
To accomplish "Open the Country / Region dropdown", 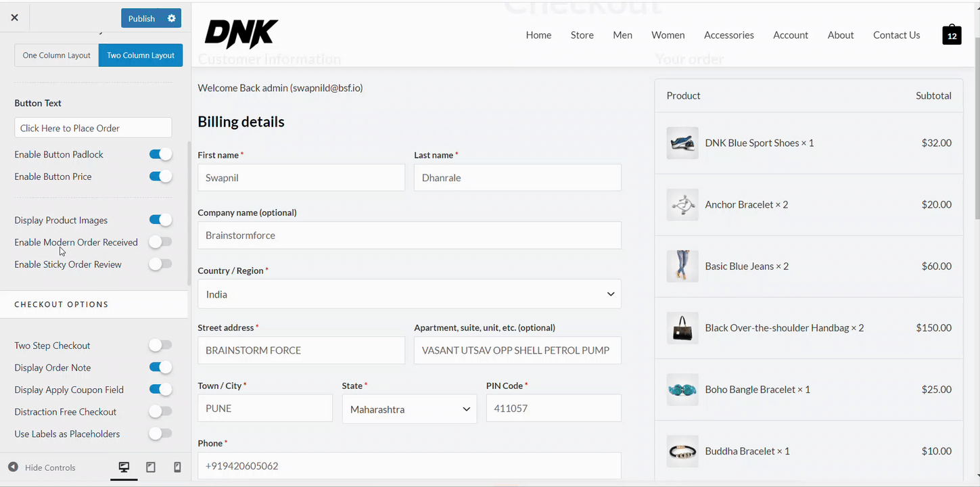I will pyautogui.click(x=409, y=294).
